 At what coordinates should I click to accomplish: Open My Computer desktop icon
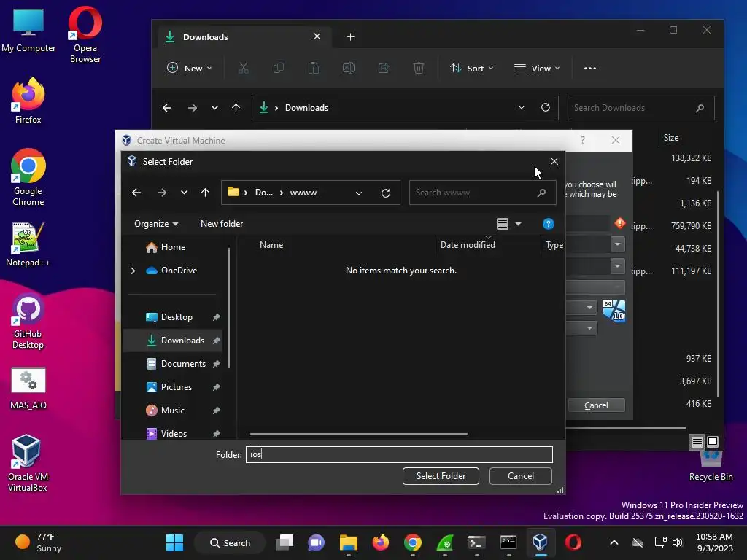28,30
